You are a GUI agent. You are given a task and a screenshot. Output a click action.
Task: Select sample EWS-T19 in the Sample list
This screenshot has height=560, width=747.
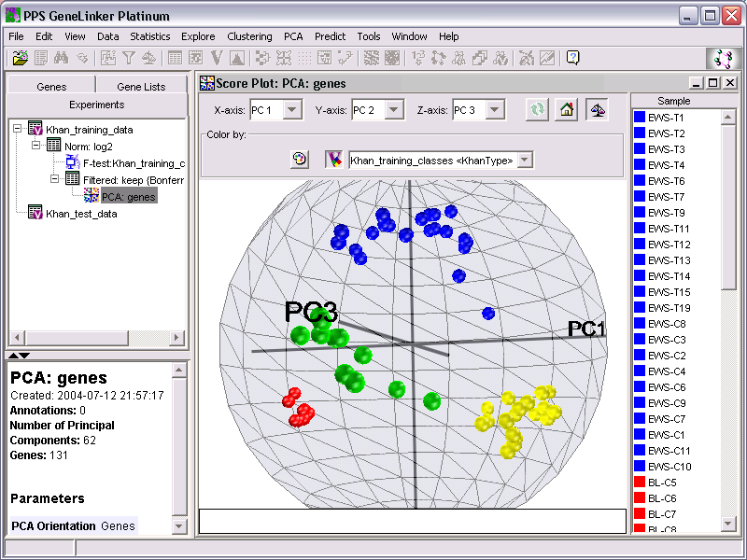tap(669, 308)
